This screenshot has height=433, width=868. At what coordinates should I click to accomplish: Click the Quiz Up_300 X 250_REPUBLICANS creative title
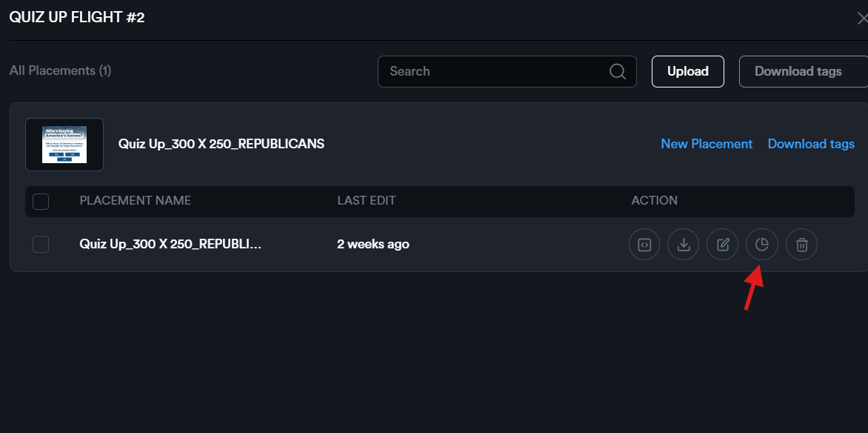point(221,144)
